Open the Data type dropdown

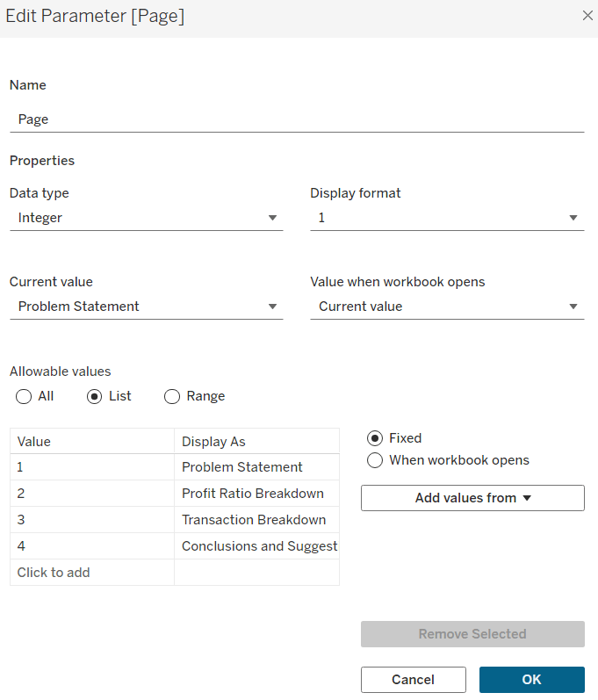[x=146, y=218]
